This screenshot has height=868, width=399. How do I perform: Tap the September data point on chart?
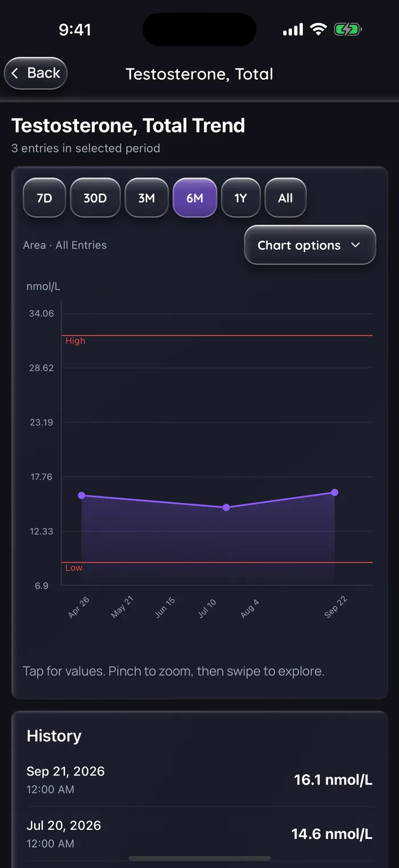click(335, 492)
